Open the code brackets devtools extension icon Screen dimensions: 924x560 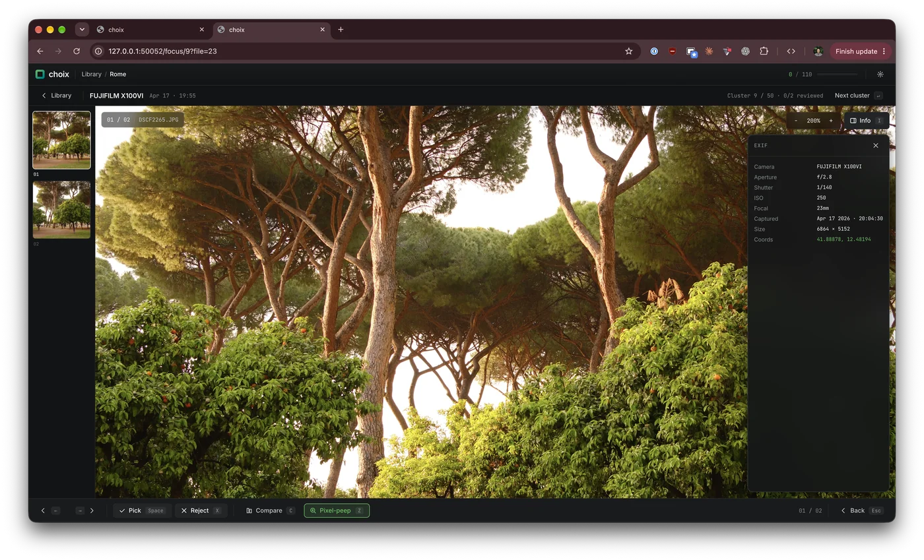coord(791,51)
